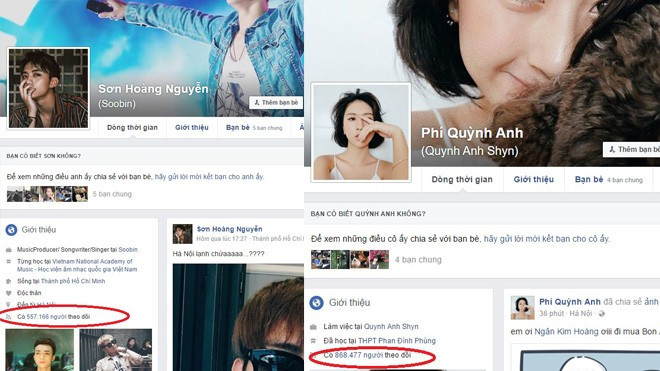Viewport: 660px width, 371px height.
Task: Click the '5 bạn chung' text
Action: [x=112, y=194]
